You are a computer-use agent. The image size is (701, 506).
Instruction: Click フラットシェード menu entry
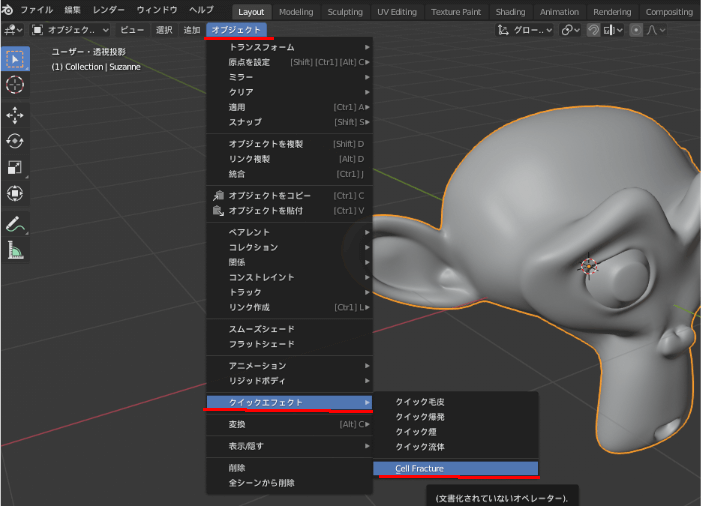[289, 344]
